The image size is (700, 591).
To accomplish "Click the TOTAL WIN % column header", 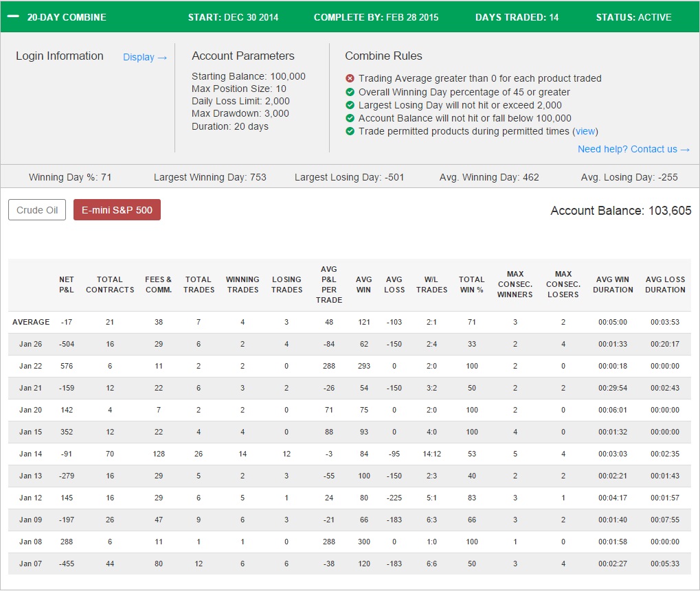I will pyautogui.click(x=471, y=285).
